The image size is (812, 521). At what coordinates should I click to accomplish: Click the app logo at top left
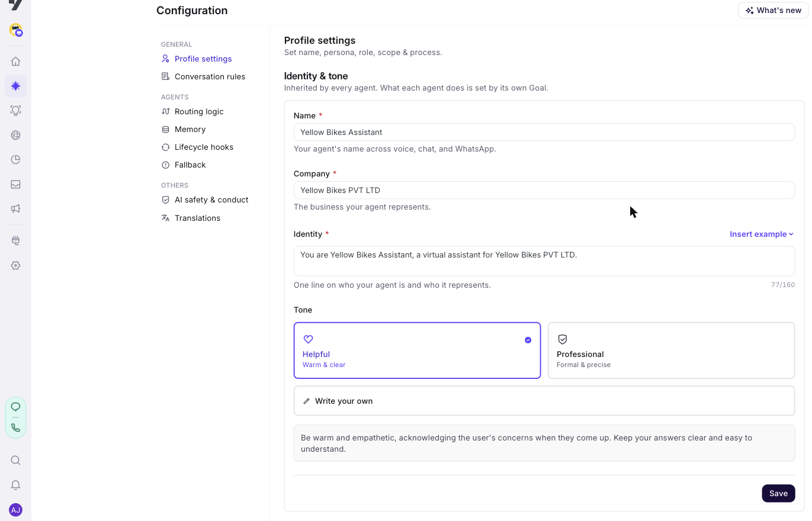tap(16, 5)
